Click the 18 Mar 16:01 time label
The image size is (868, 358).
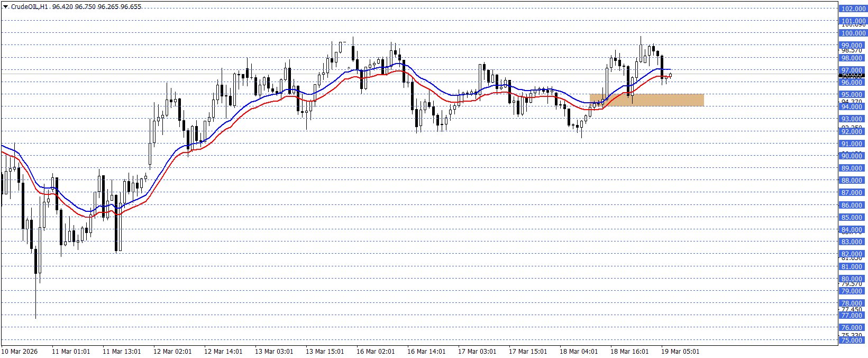coord(629,352)
